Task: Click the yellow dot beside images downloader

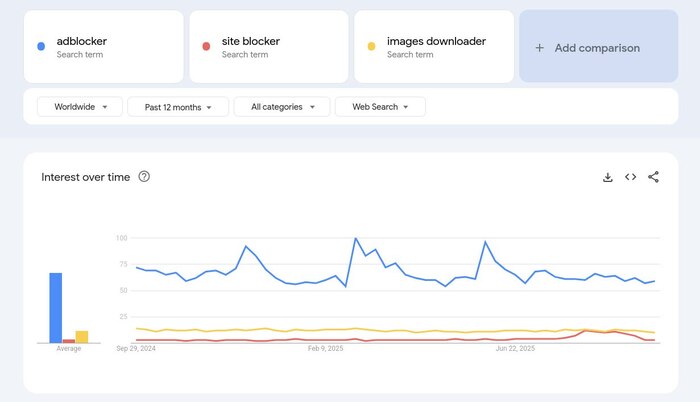Action: pos(370,46)
